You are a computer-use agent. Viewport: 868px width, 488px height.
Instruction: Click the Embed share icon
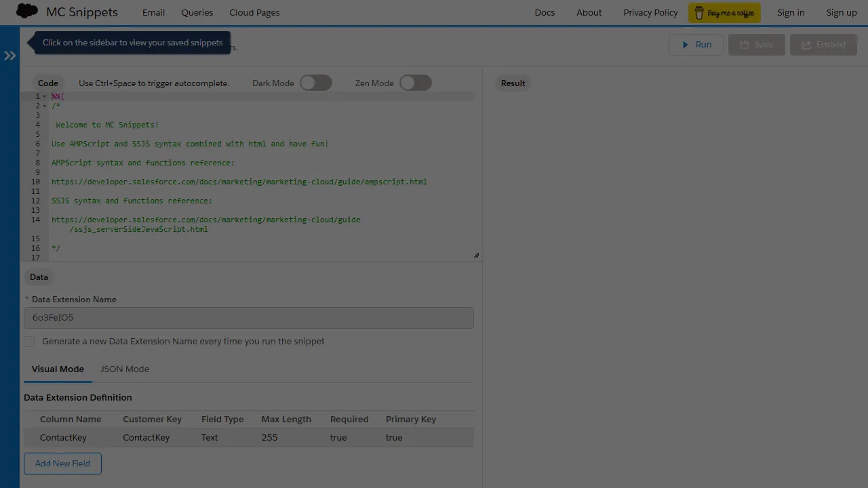[x=806, y=44]
